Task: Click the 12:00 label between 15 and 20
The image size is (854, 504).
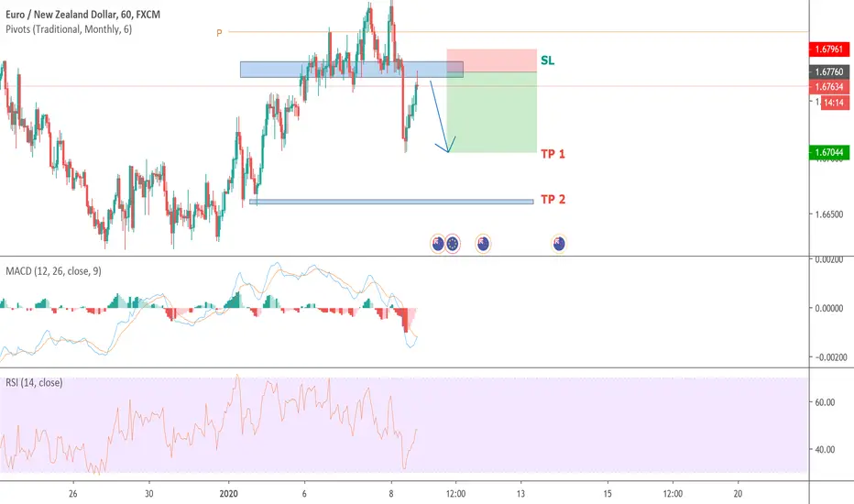Action: coord(673,494)
